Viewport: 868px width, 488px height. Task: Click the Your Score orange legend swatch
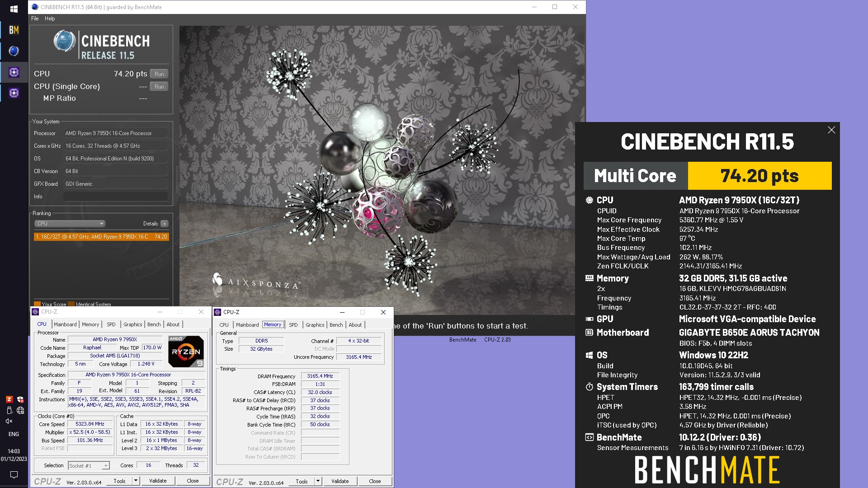click(x=37, y=304)
